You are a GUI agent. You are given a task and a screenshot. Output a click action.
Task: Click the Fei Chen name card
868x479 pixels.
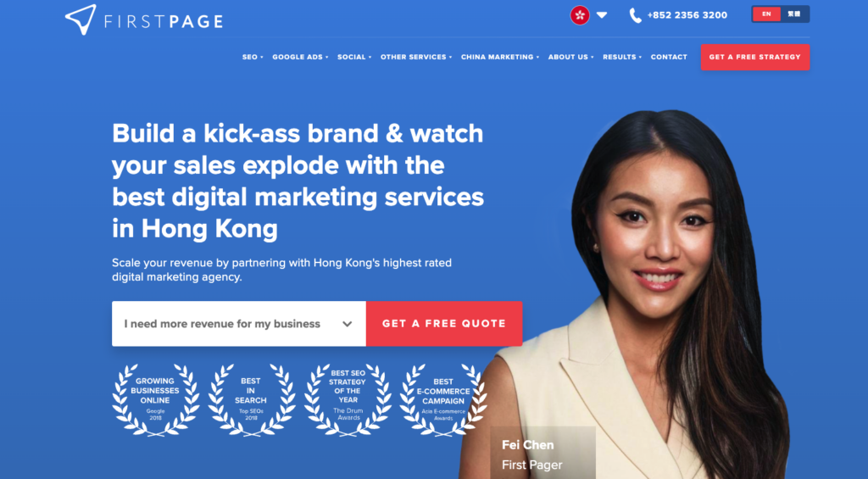[542, 453]
